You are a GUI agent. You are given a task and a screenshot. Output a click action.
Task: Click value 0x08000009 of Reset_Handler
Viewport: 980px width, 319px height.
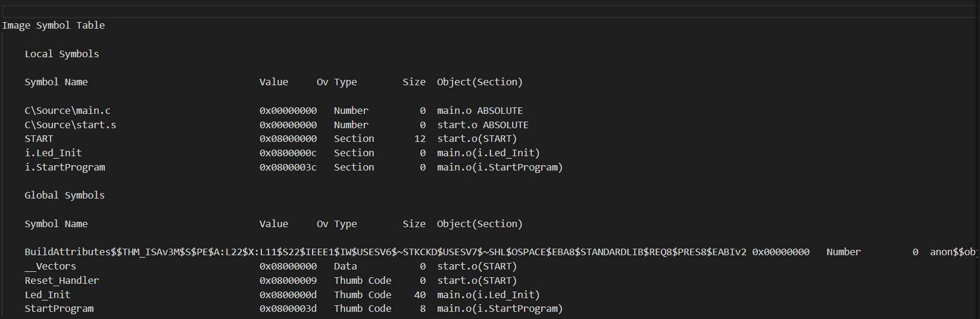tap(288, 280)
